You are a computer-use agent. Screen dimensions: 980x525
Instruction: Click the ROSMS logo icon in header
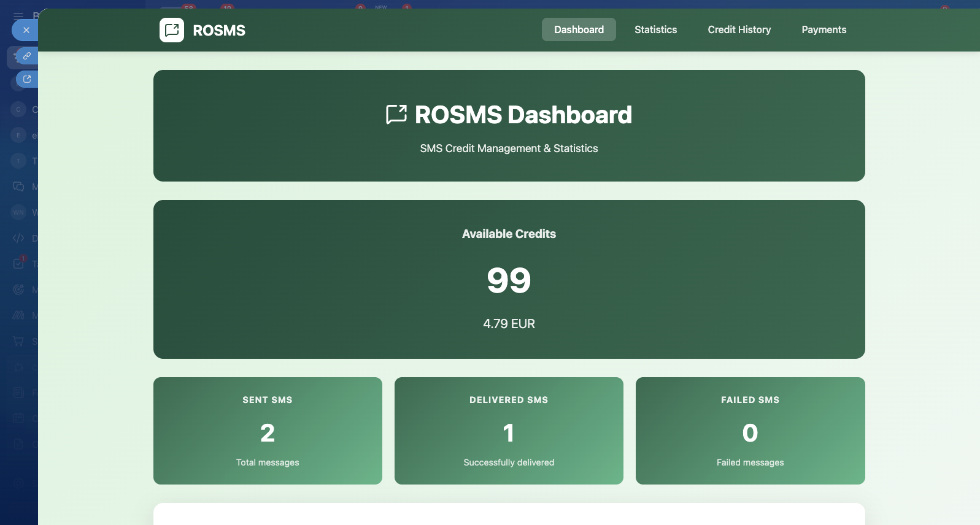172,30
